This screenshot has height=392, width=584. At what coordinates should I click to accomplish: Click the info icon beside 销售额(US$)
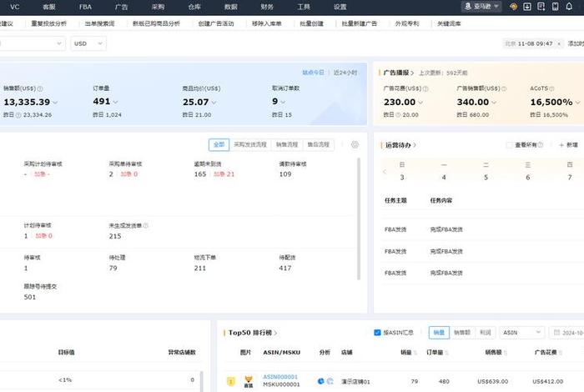coord(40,88)
